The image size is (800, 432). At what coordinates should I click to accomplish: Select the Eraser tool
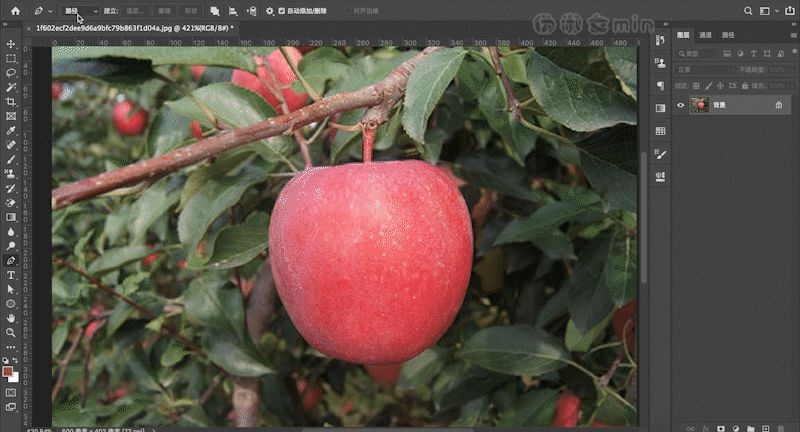(x=11, y=202)
